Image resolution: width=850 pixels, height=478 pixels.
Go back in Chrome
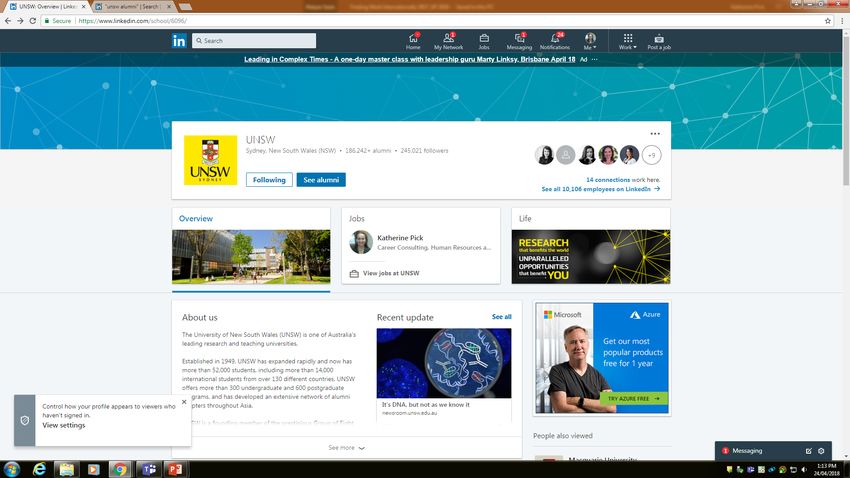[8, 21]
